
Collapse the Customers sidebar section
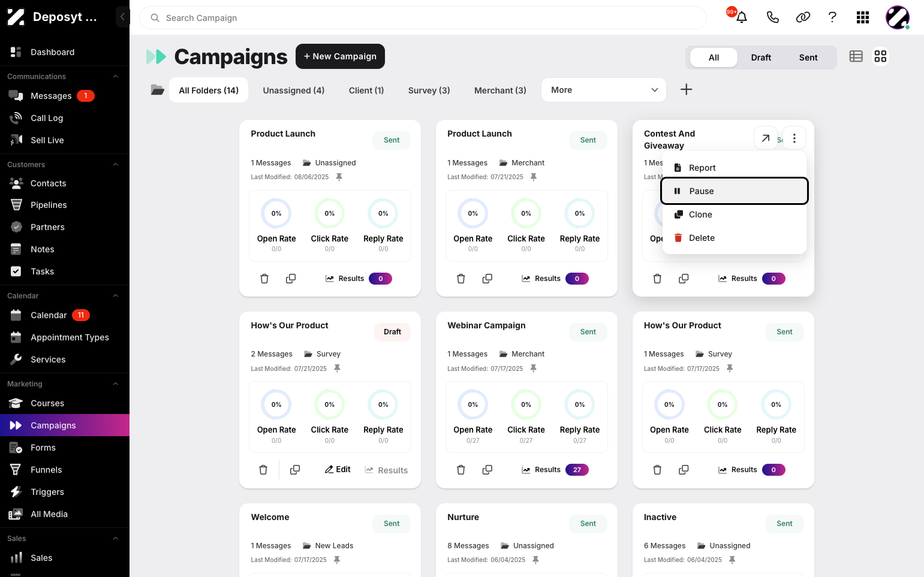pyautogui.click(x=116, y=165)
